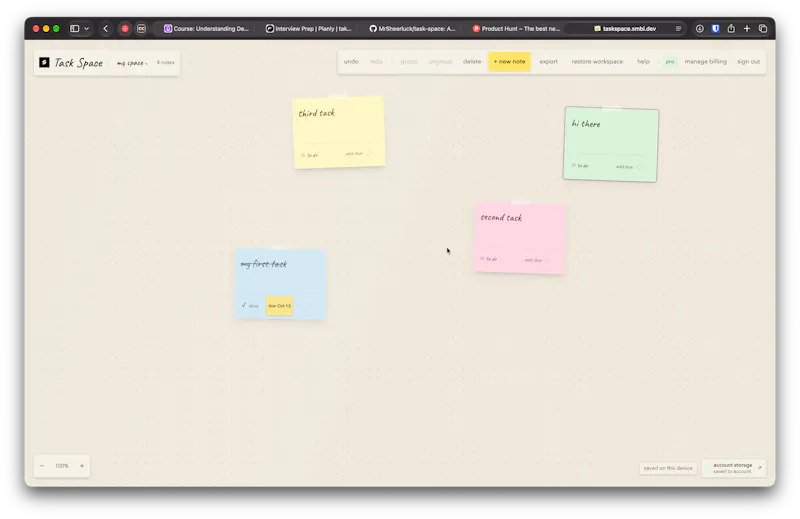Expand the browser sidebar chevron menu

(87, 29)
